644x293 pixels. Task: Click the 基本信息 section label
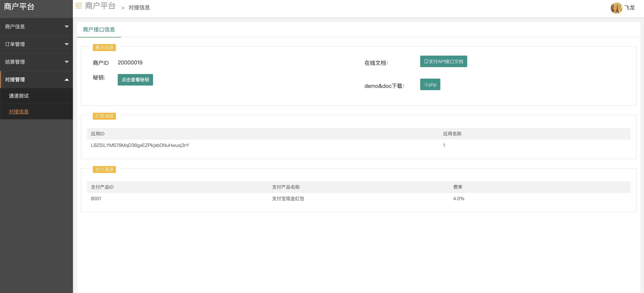104,48
